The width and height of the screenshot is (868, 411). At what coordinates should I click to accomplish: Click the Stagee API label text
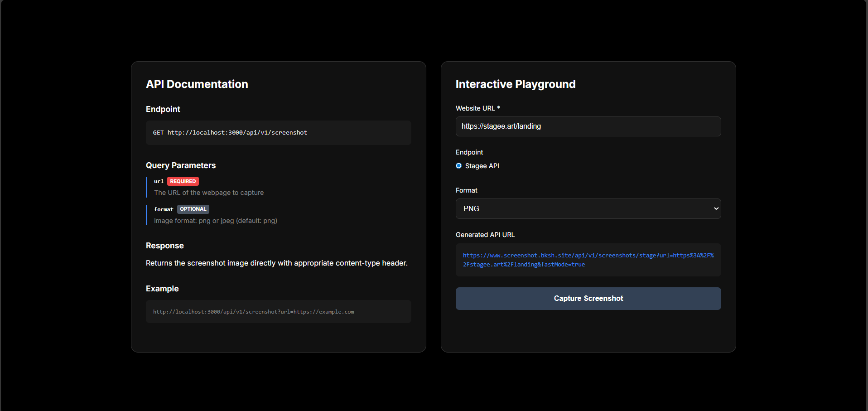point(482,166)
